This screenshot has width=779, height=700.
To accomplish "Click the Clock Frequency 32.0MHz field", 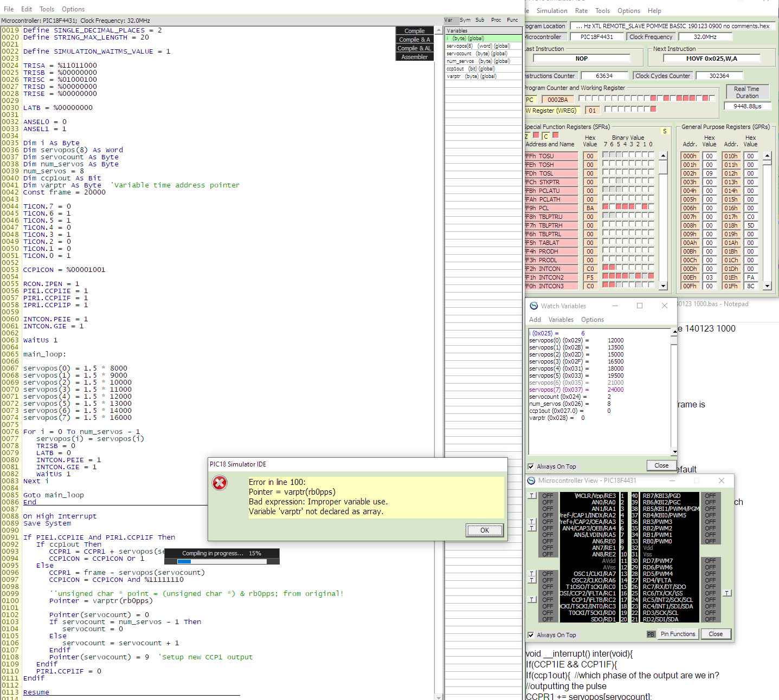I will click(705, 37).
